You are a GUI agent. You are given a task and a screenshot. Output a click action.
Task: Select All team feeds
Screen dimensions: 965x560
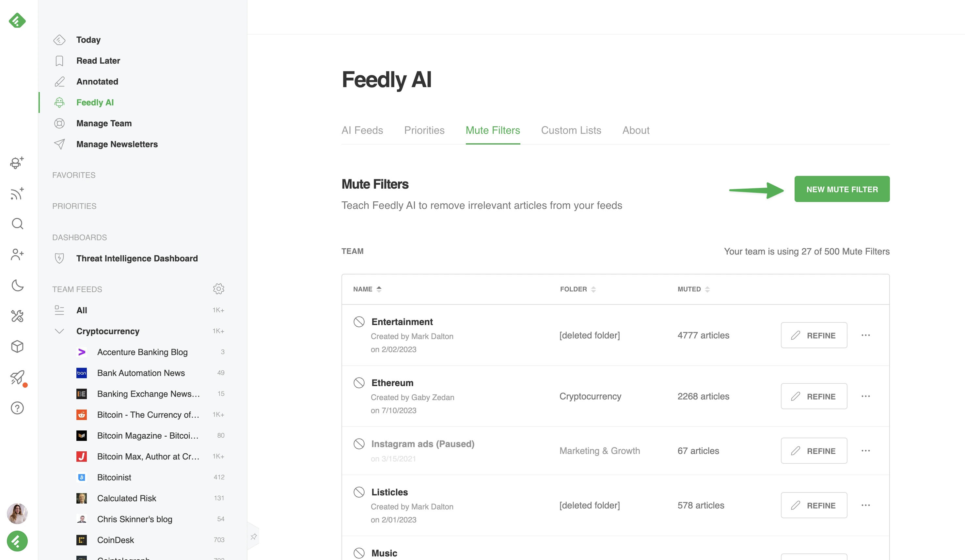82,310
